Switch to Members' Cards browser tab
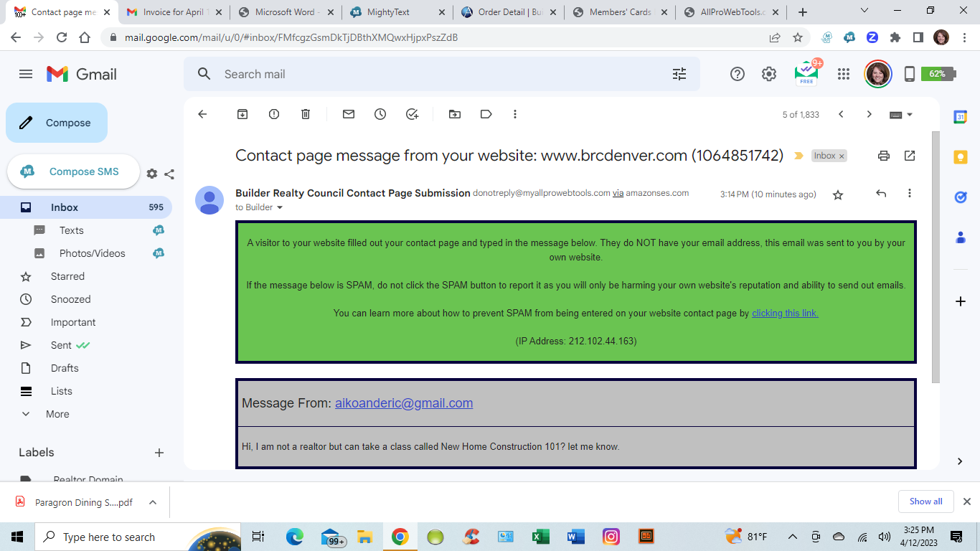The image size is (980, 551). (x=621, y=12)
